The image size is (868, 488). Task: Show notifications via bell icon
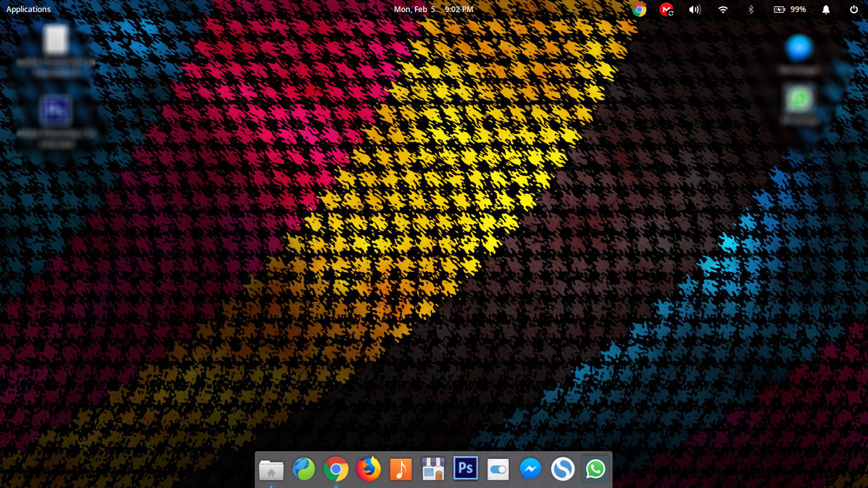[x=826, y=10]
